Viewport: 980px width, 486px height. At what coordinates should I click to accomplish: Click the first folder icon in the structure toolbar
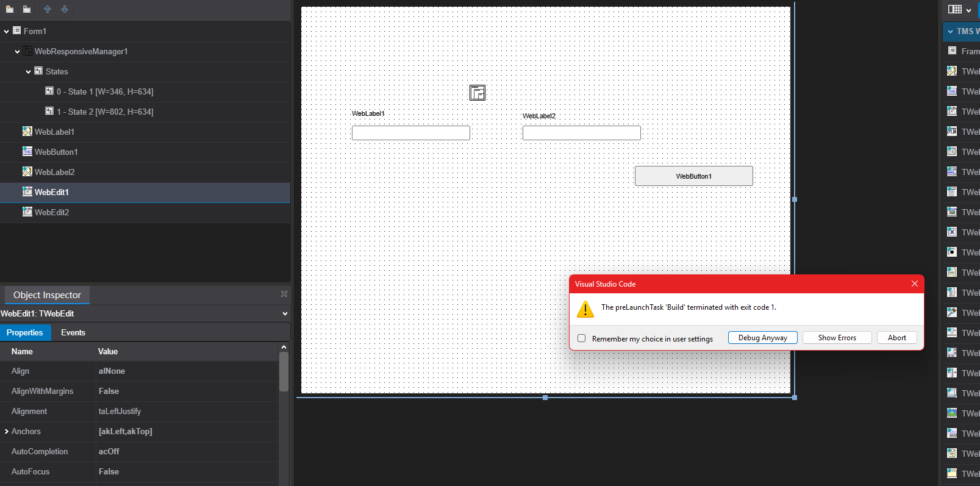[x=10, y=9]
